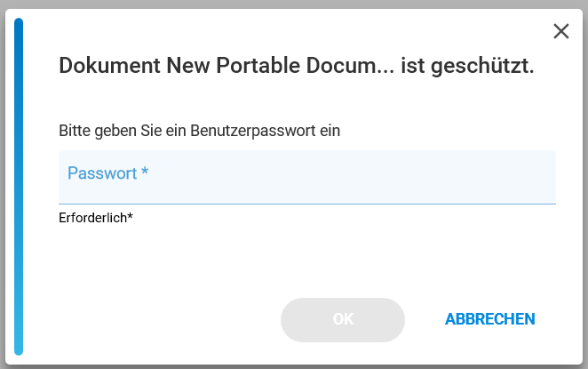
Task: Confirm with the greyed OK button
Action: pyautogui.click(x=343, y=320)
